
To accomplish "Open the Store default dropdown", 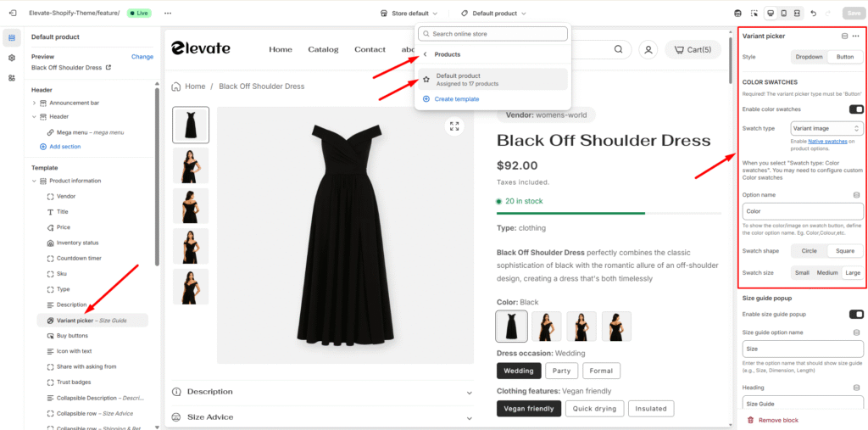I will pos(409,14).
